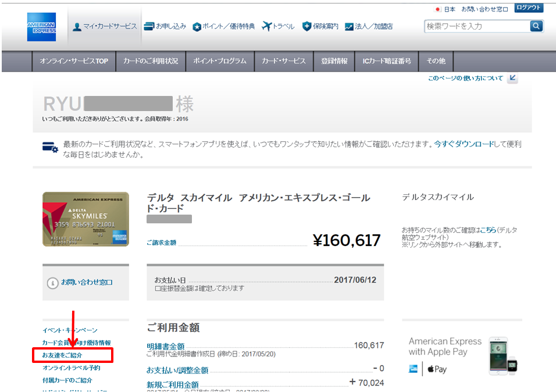This screenshot has height=392, width=556.
Task: Click the payment date 2017/06/12
Action: point(355,280)
